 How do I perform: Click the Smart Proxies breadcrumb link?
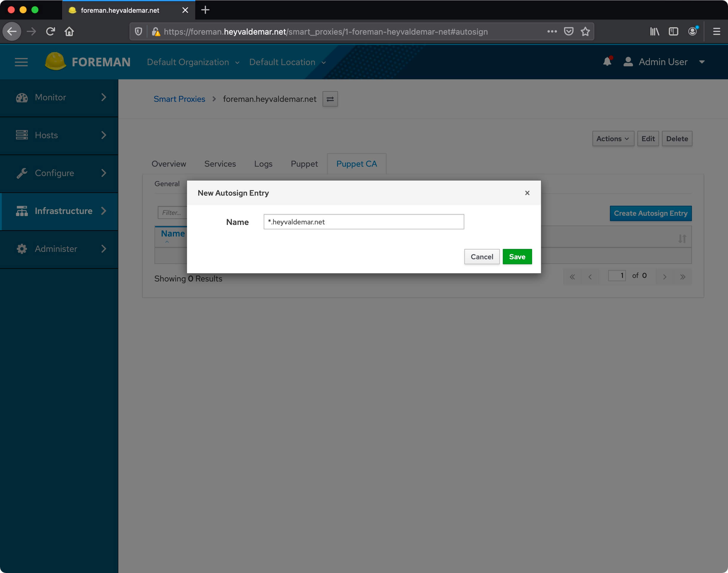coord(180,99)
